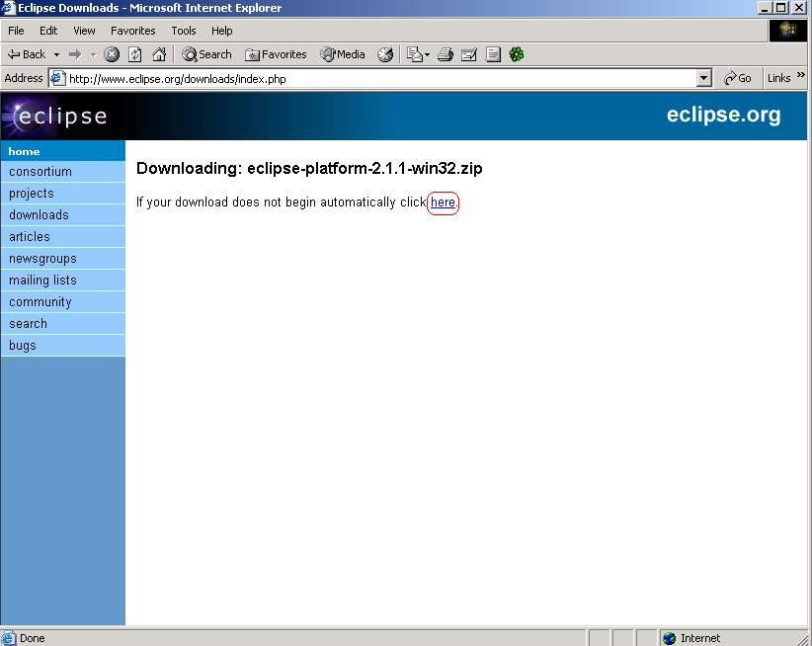Open the Forward history dropdown arrow
The height and width of the screenshot is (646, 812).
(94, 54)
